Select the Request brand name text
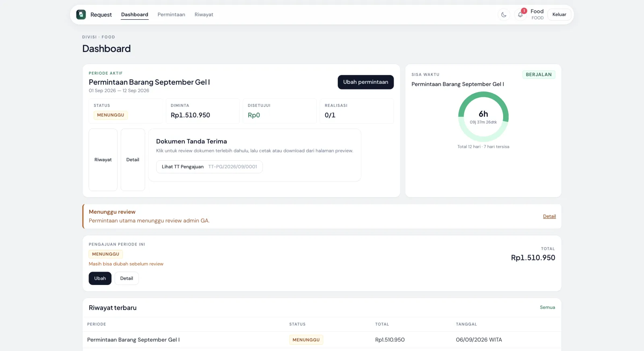Image resolution: width=644 pixels, height=351 pixels. pos(101,15)
